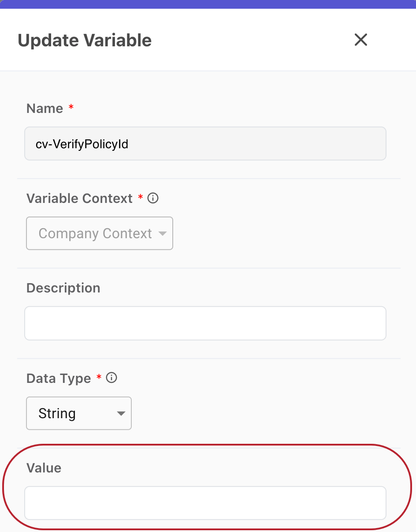This screenshot has width=416, height=532.
Task: Click the circled Value input field
Action: point(205,503)
